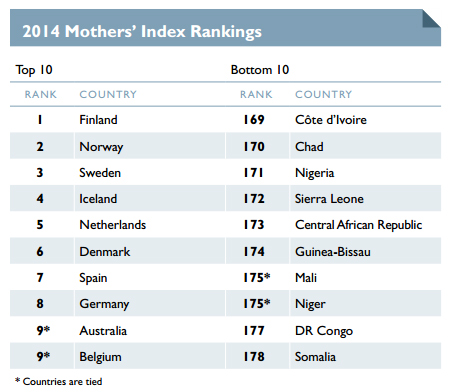Screen dimensions: 450x392
Task: Select Iceland in the Top 10 list
Action: coord(98,199)
